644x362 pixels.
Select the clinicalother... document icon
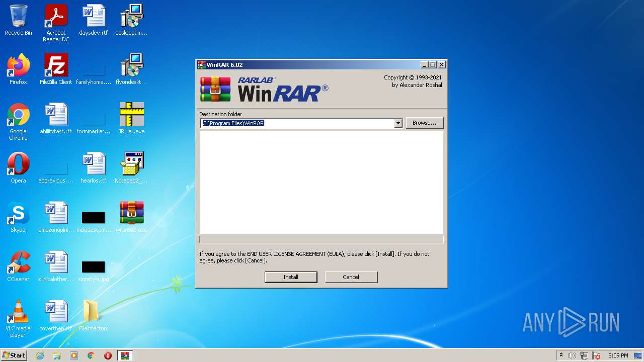click(56, 266)
